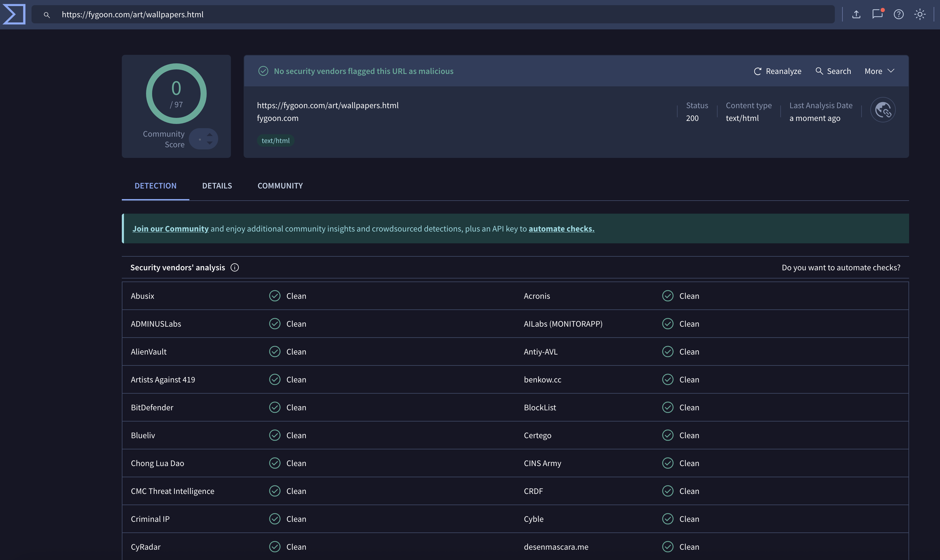Click desenmascara.me clean check icon
940x560 pixels.
668,547
